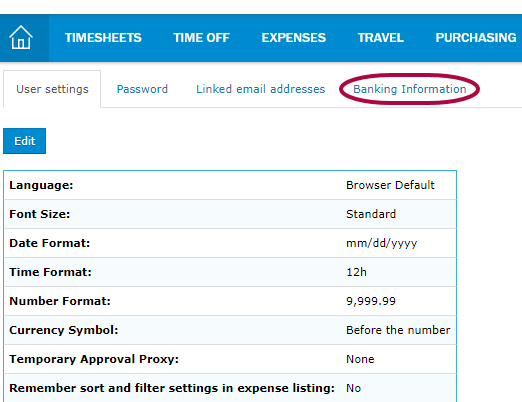Go to the Home page icon

click(21, 38)
